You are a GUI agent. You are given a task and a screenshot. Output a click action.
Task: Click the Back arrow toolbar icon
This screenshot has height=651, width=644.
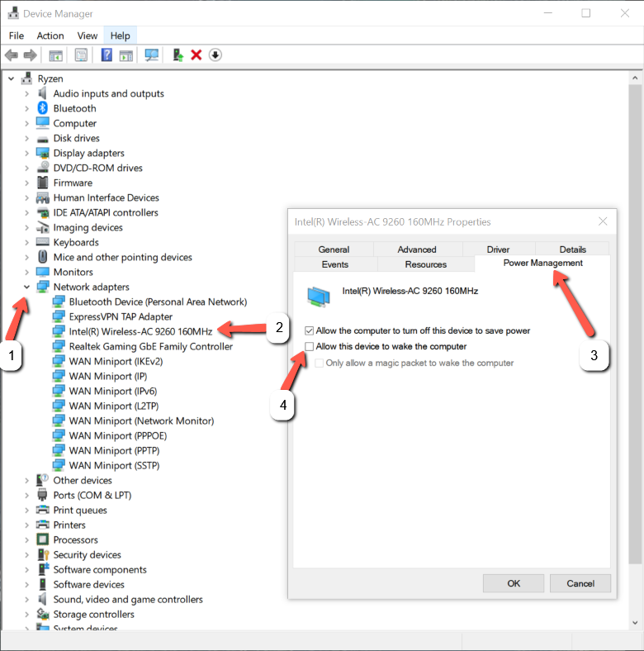point(12,55)
